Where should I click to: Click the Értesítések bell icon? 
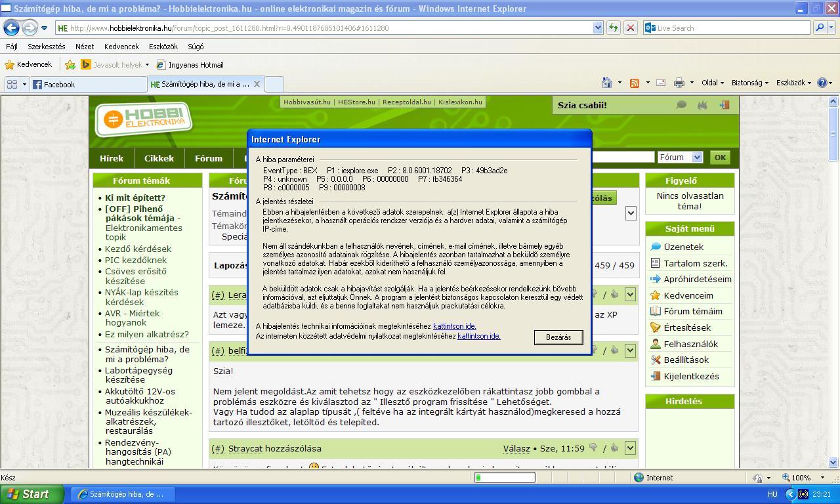pos(655,327)
